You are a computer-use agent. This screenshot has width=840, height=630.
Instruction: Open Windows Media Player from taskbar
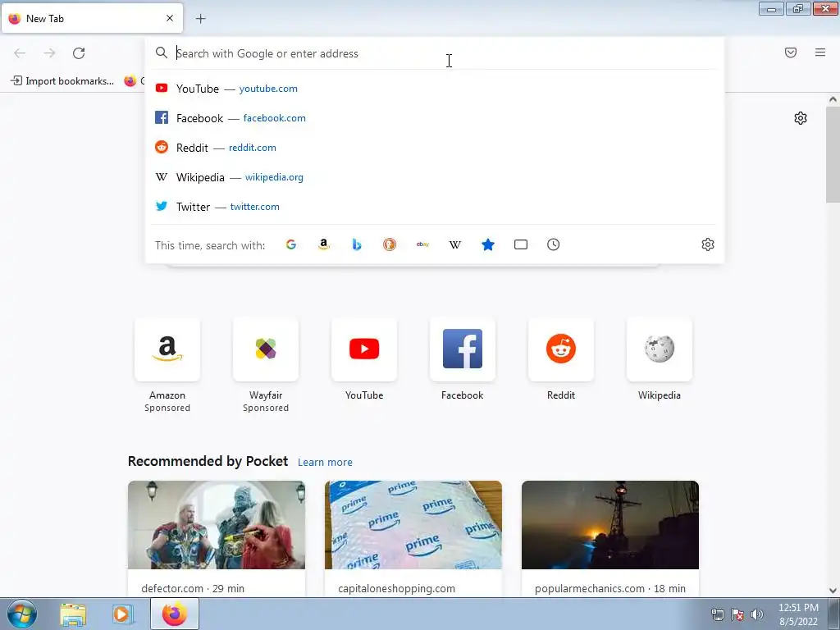point(123,614)
